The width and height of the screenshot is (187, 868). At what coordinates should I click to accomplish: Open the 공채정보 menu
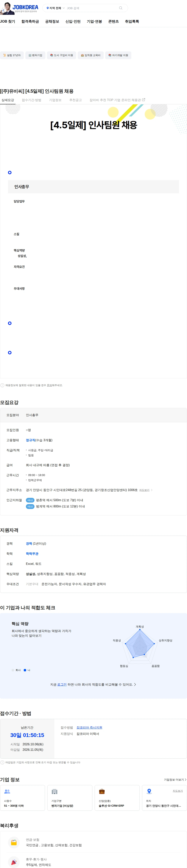coord(52,22)
